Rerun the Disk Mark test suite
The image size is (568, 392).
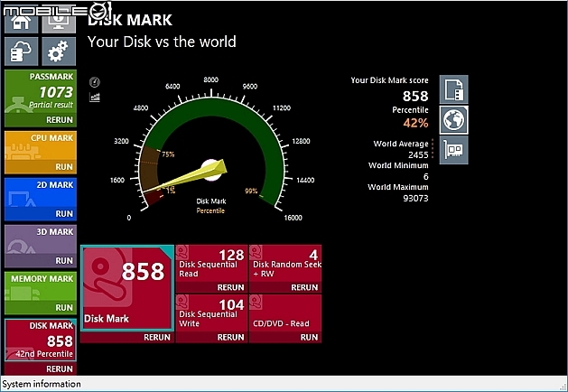pyautogui.click(x=127, y=337)
